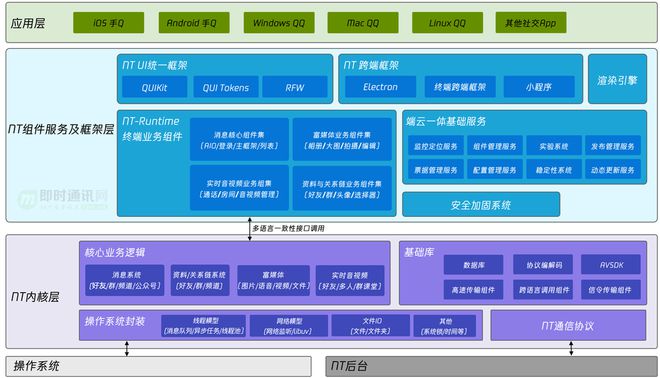The height and width of the screenshot is (378, 660).
Task: Select the "资料与关系链业务组件集" box
Action: [x=342, y=188]
